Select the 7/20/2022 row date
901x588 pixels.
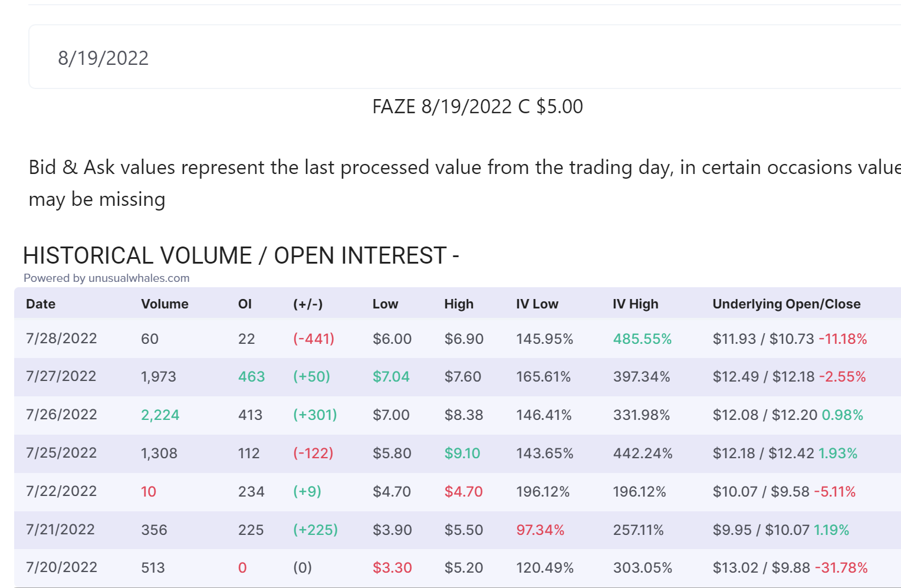[x=61, y=567]
